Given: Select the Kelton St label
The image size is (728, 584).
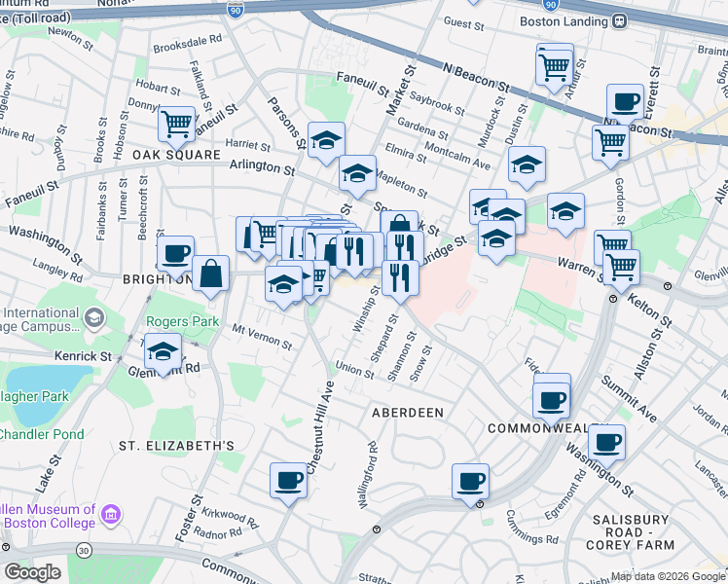Looking at the screenshot, I should 649,310.
